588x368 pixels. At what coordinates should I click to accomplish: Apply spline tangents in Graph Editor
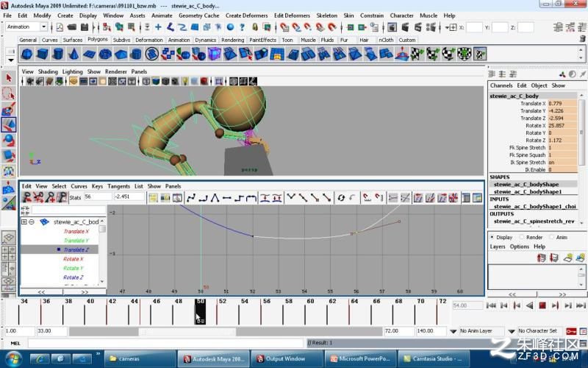click(x=191, y=197)
